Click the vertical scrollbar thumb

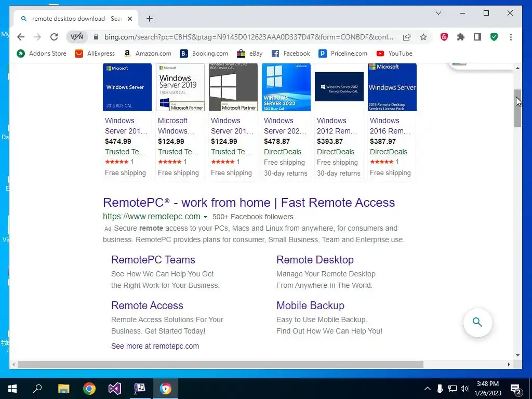coord(517,108)
